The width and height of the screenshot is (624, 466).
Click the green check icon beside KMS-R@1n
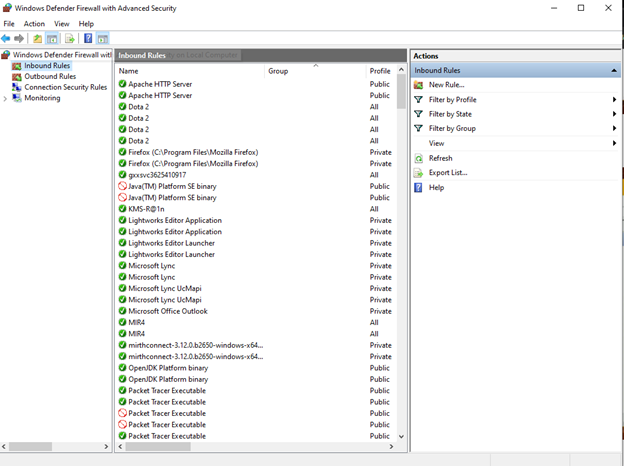(123, 209)
